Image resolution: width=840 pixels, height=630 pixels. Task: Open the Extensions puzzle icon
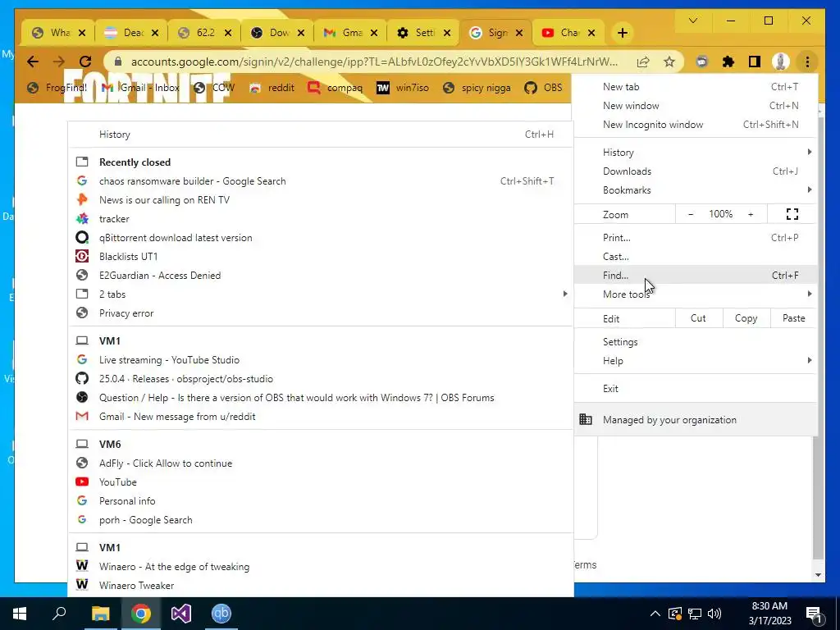pos(728,62)
